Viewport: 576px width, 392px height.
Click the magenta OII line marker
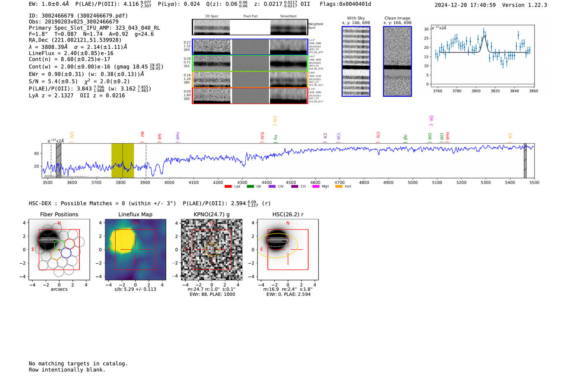tap(431, 120)
